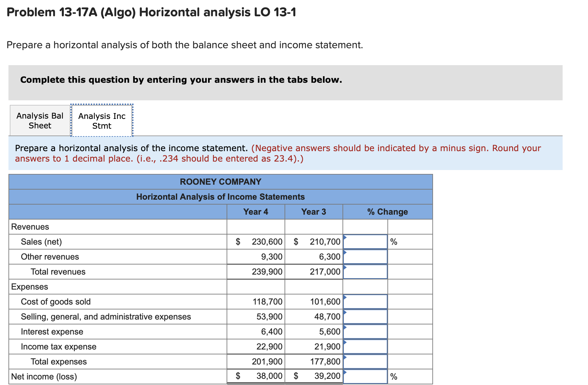Click the % Change field for Selling, general, and administrative expenses
This screenshot has width=588, height=385.
[365, 316]
